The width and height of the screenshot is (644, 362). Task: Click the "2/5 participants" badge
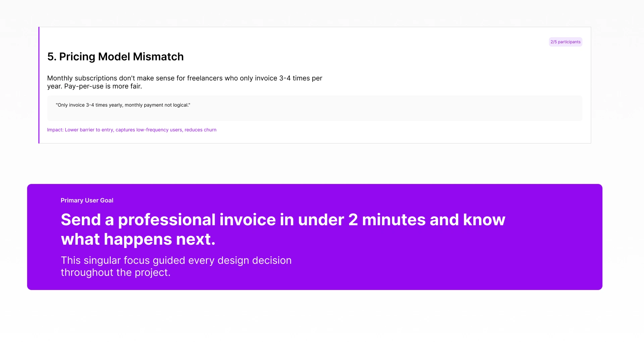point(565,42)
